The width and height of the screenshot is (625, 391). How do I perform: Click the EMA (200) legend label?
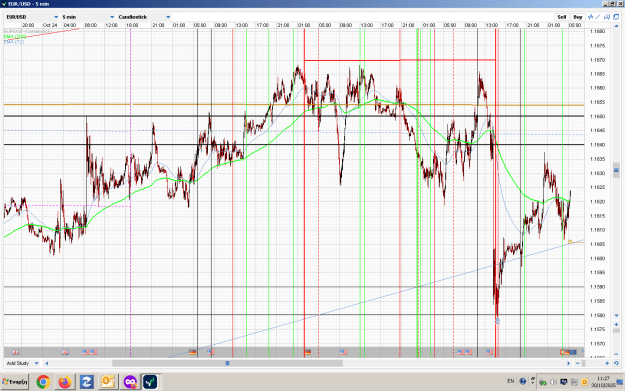coord(15,36)
